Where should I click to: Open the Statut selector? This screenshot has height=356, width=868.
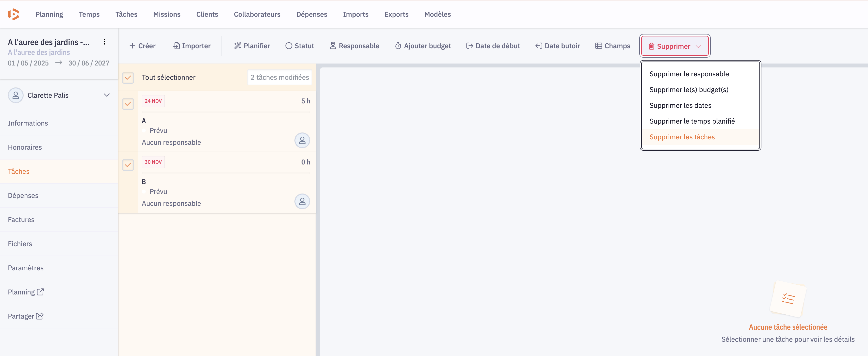point(300,46)
